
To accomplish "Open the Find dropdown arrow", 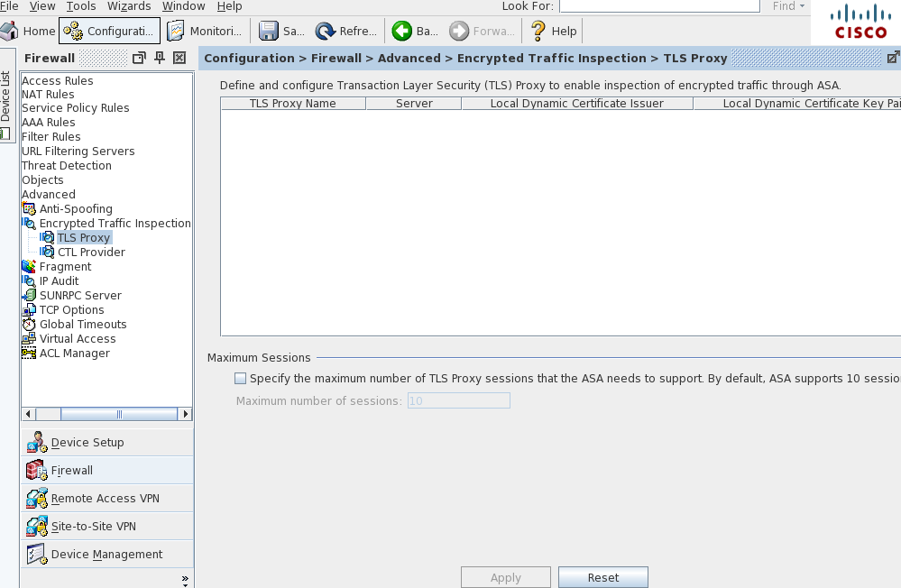I will 802,5.
